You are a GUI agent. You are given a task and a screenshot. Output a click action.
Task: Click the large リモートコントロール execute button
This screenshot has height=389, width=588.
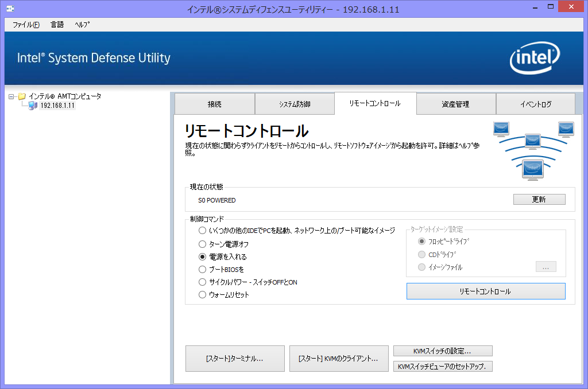click(x=486, y=291)
